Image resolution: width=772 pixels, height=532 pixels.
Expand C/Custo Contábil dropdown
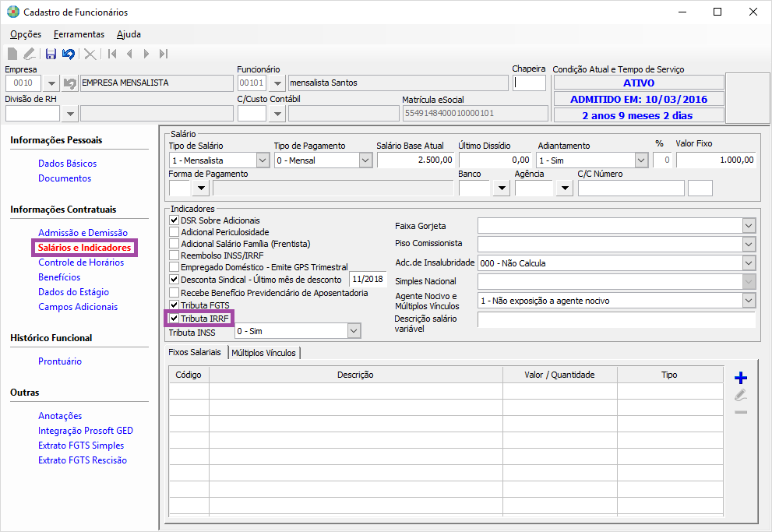click(x=277, y=114)
